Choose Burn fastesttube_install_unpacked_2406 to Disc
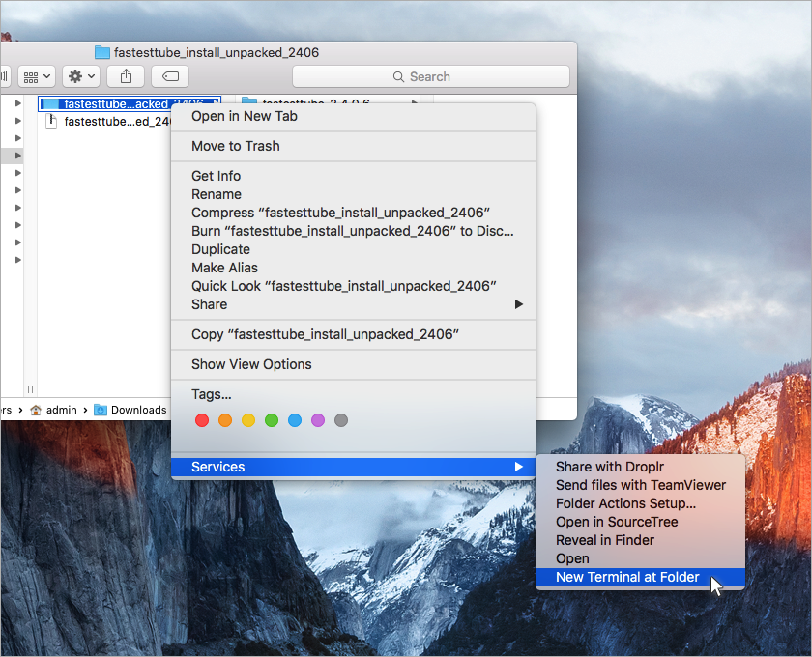The image size is (812, 657). coord(353,231)
